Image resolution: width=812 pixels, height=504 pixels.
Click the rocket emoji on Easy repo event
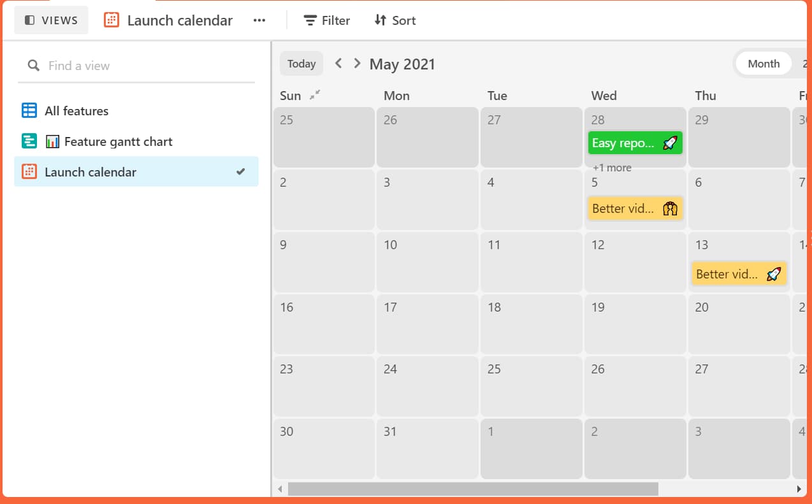pos(671,143)
